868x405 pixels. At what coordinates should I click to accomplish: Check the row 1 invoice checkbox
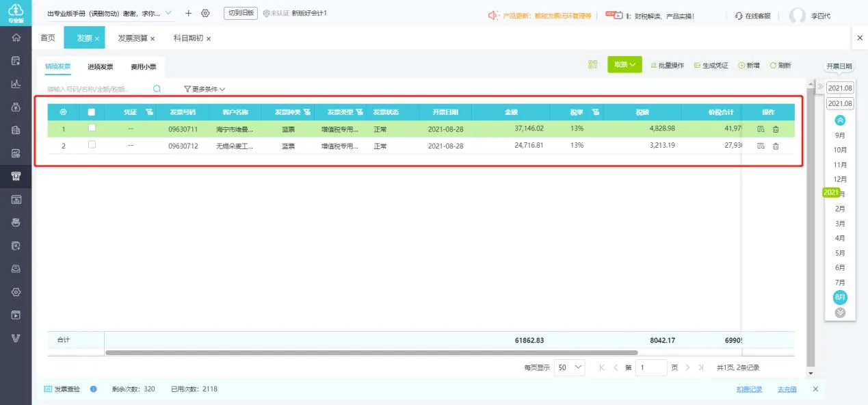(92, 128)
